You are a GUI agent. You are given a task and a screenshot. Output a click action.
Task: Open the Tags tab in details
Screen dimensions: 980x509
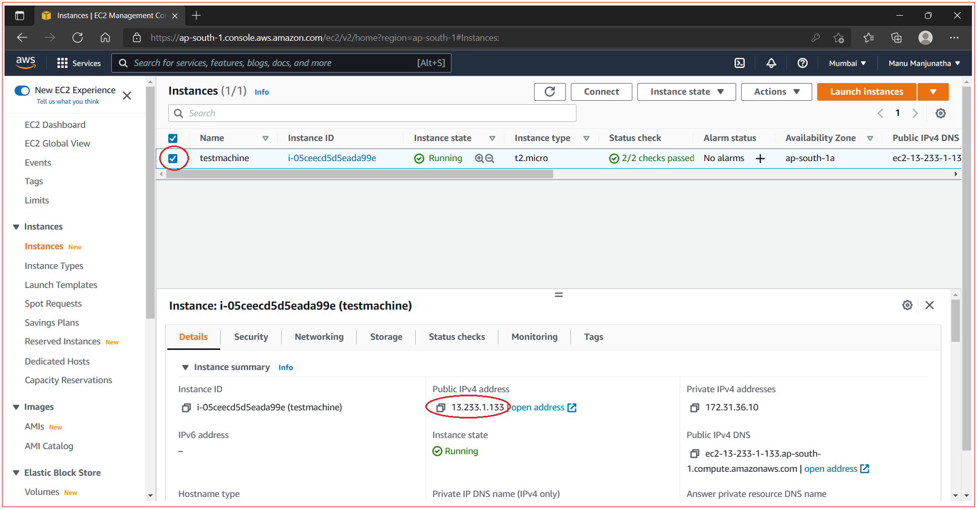pyautogui.click(x=594, y=337)
